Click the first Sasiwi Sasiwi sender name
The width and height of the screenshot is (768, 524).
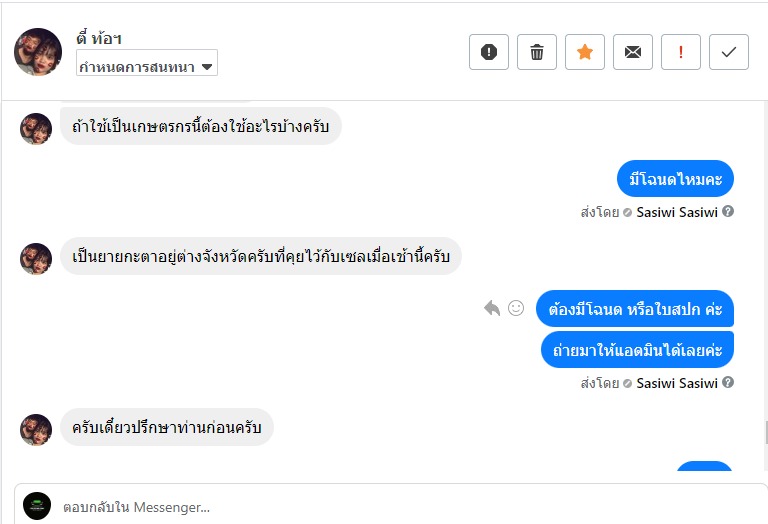[677, 212]
